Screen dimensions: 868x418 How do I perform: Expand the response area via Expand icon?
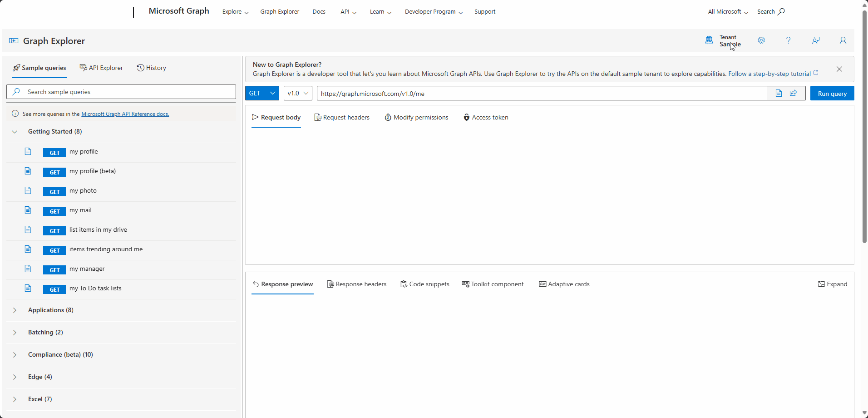[833, 284]
